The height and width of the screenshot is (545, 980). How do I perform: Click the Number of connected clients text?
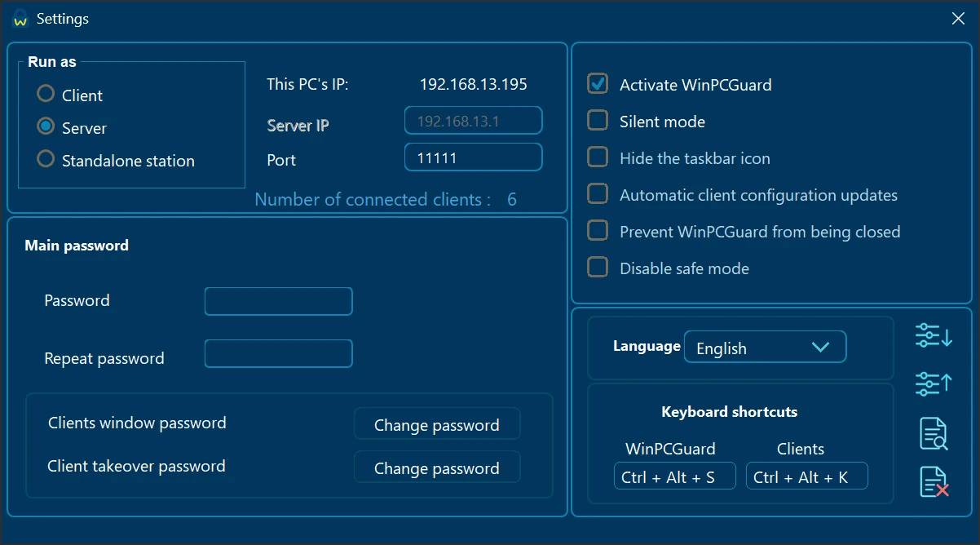(373, 199)
